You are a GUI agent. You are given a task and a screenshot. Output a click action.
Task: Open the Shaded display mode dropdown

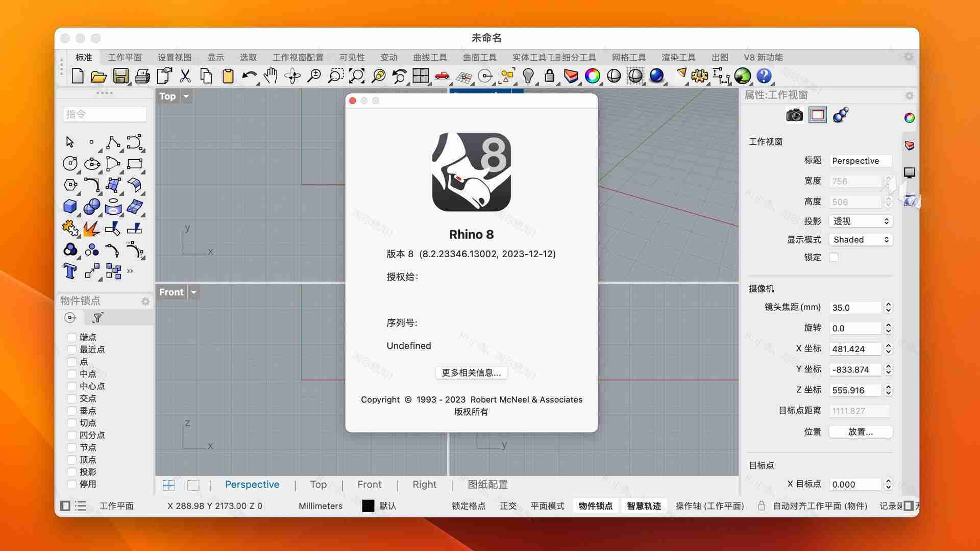tap(861, 240)
